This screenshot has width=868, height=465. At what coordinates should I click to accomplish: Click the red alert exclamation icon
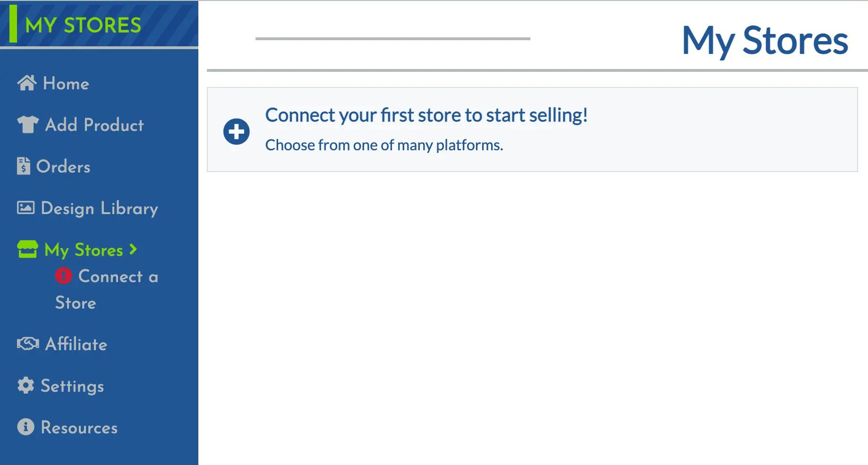[64, 276]
